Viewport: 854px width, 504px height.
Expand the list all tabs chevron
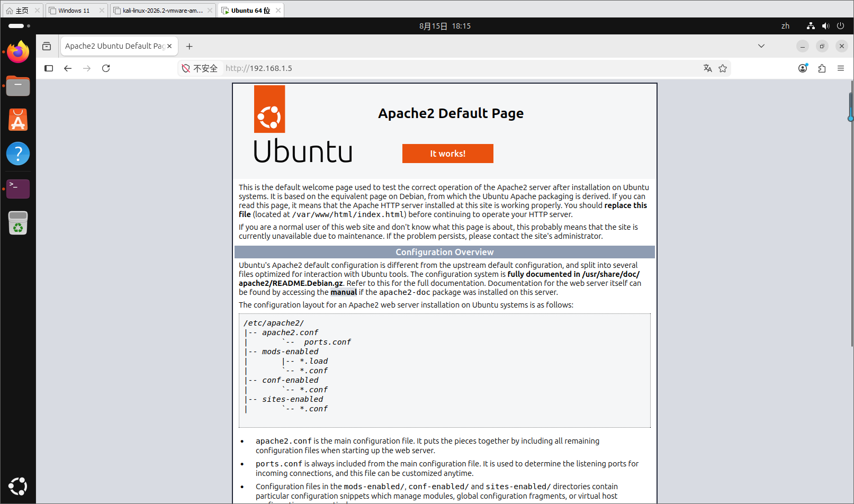[761, 46]
